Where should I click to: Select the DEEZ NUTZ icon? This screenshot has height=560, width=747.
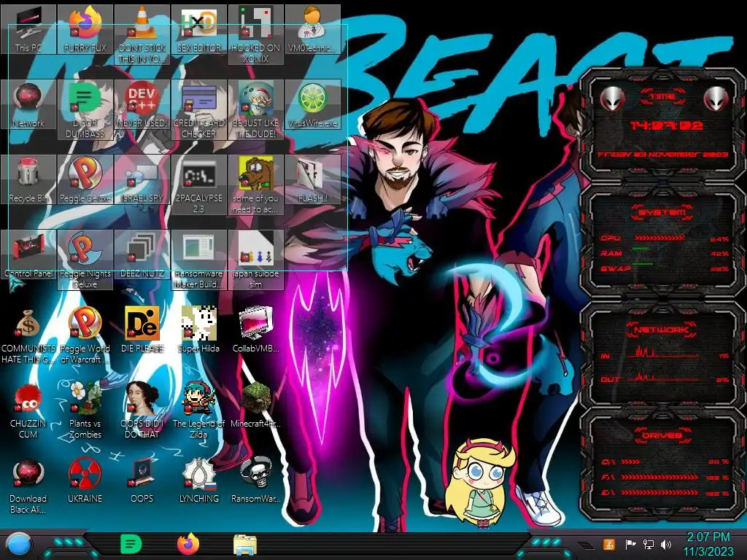pos(142,254)
